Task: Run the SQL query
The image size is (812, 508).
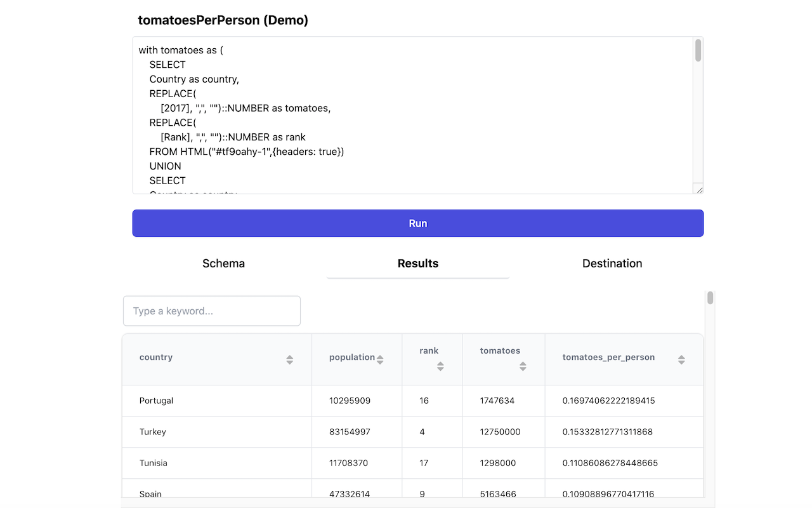Action: coord(417,224)
